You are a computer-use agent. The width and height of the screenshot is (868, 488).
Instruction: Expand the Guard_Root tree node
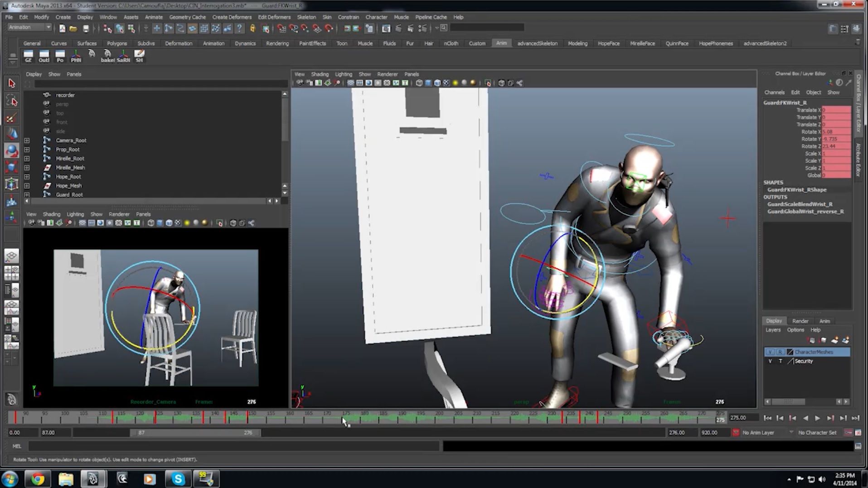[x=27, y=195]
